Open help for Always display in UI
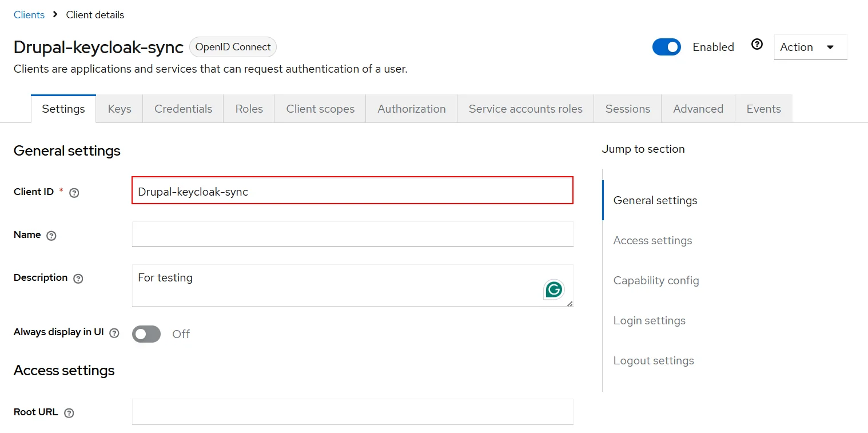868x433 pixels. [114, 332]
